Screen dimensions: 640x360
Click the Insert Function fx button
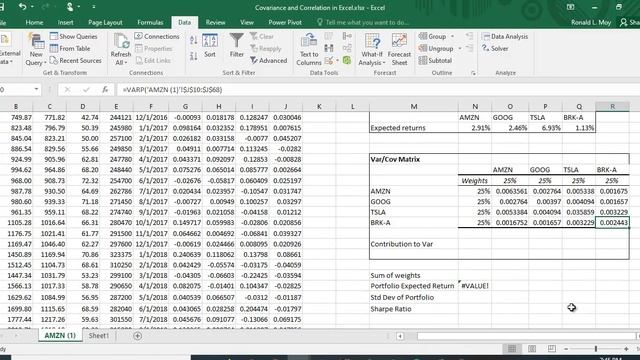tap(105, 89)
